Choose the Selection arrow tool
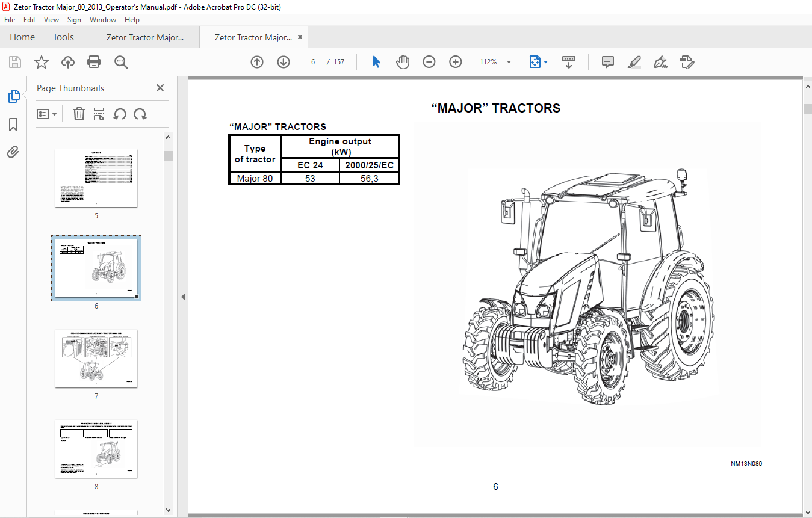 tap(377, 62)
